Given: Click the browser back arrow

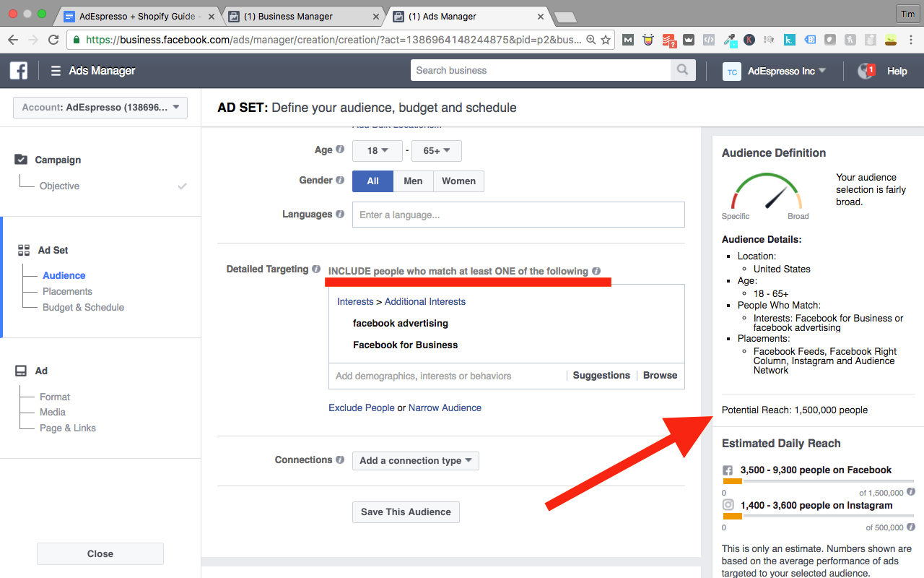Looking at the screenshot, I should [13, 40].
